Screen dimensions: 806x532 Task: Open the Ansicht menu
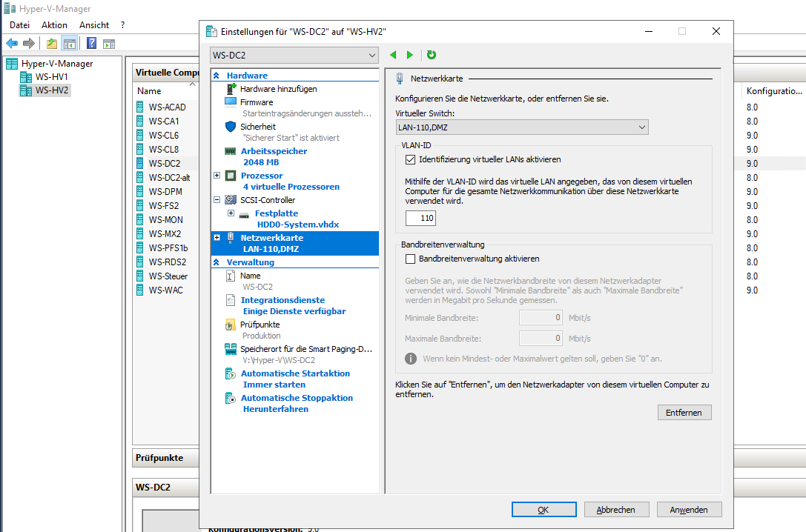coord(94,25)
